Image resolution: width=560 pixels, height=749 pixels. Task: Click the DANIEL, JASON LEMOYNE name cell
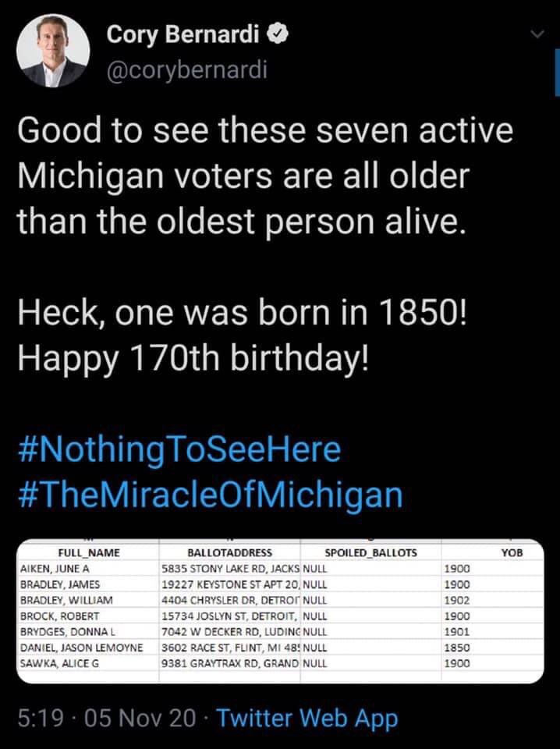click(76, 648)
